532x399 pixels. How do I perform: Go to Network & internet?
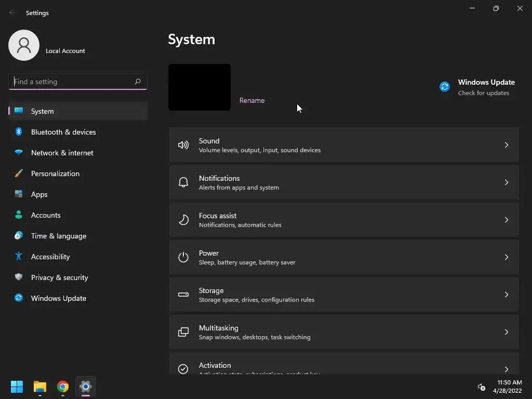tap(78, 152)
